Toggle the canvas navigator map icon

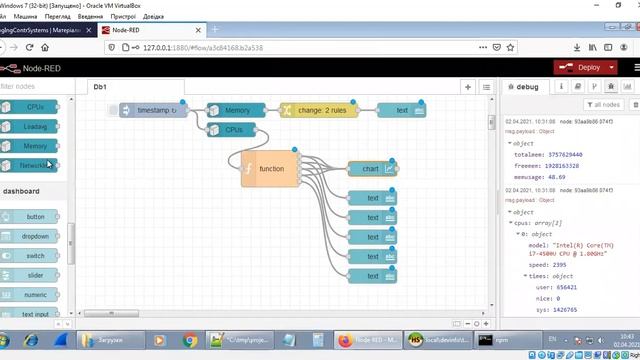click(456, 324)
